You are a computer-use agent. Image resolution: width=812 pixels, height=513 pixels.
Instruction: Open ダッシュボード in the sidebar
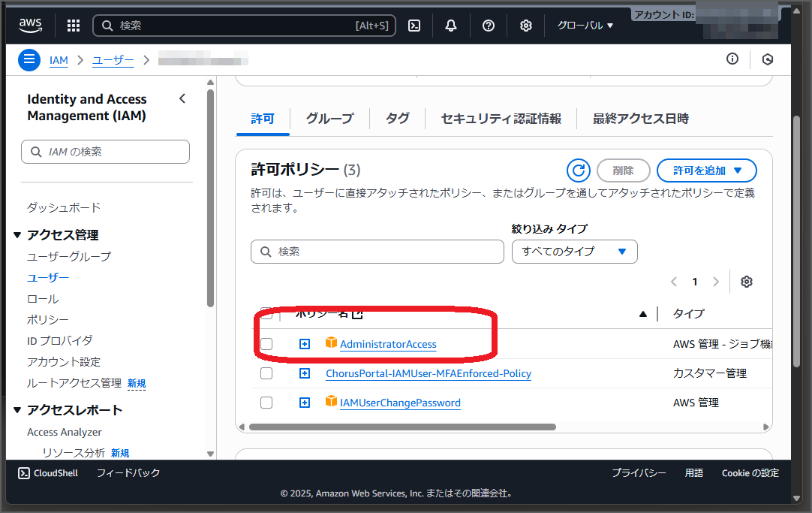(64, 207)
